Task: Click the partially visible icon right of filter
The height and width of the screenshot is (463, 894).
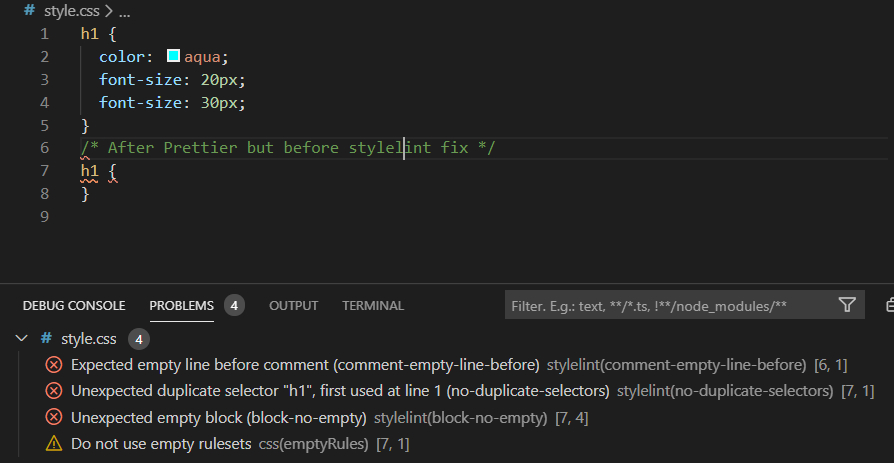Action: [x=889, y=305]
